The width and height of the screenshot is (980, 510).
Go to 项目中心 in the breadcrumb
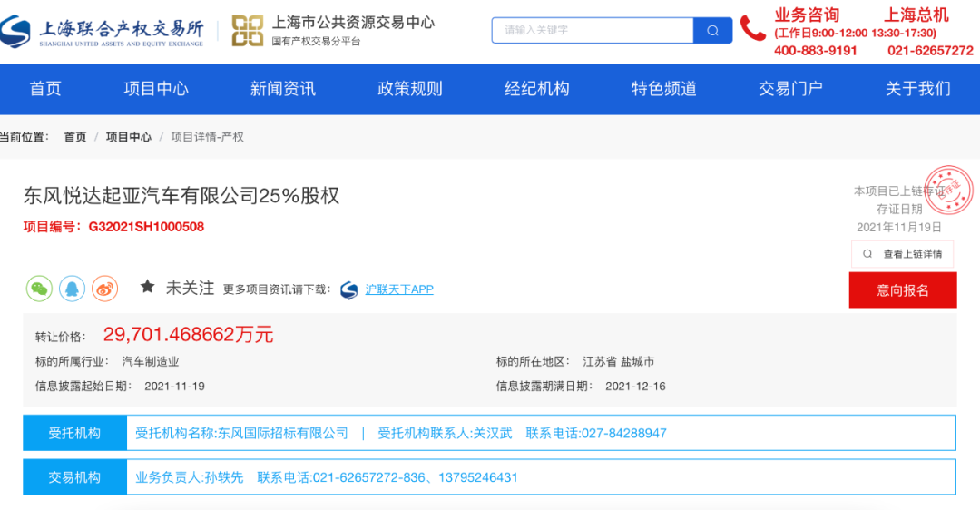tap(129, 137)
